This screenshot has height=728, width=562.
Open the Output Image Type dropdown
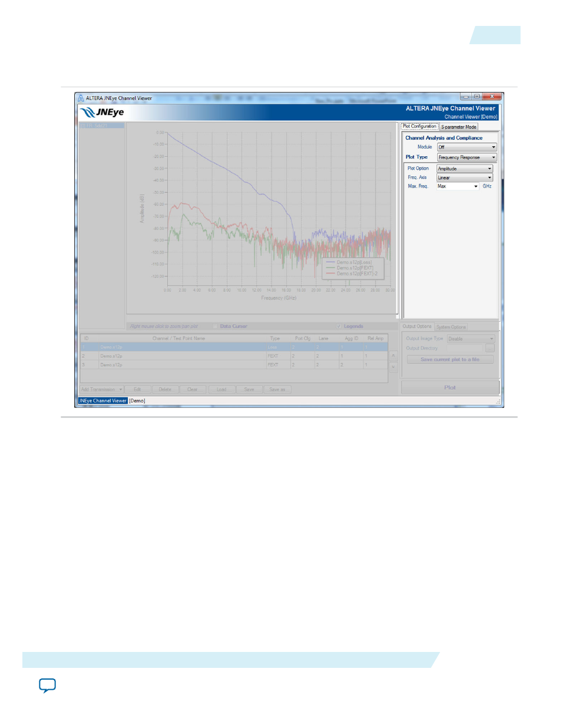[470, 339]
